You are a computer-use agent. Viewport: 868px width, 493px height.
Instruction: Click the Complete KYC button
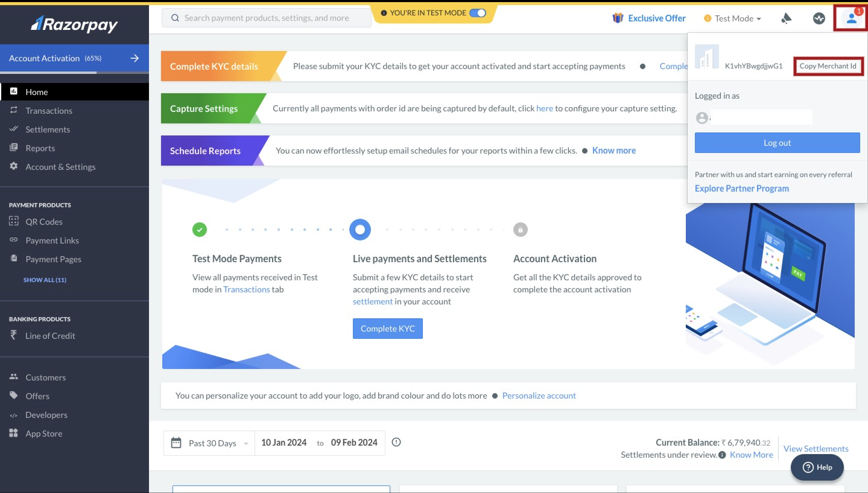click(x=388, y=328)
